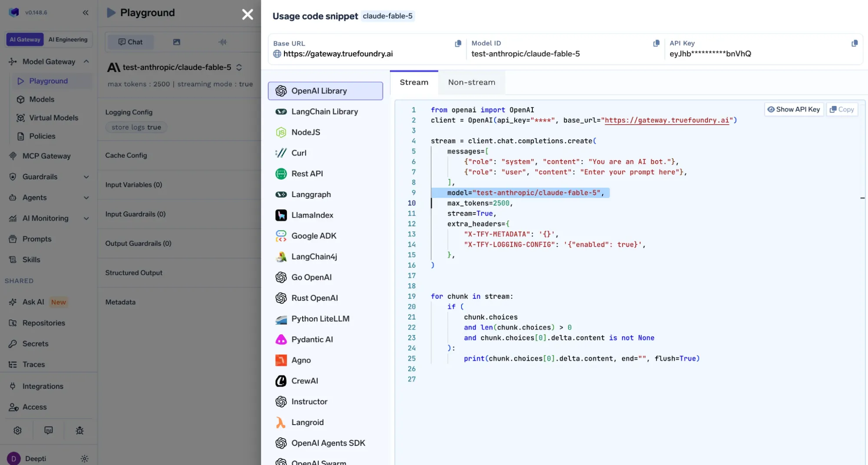Expand the Guardrails menu
Image resolution: width=868 pixels, height=465 pixels.
point(86,177)
